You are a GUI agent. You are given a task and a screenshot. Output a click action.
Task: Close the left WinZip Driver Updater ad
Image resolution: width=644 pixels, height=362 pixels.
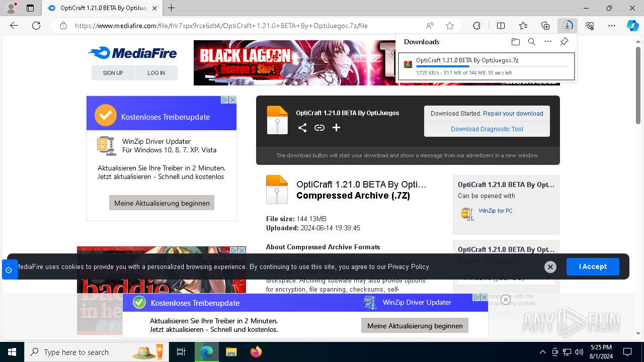point(232,100)
